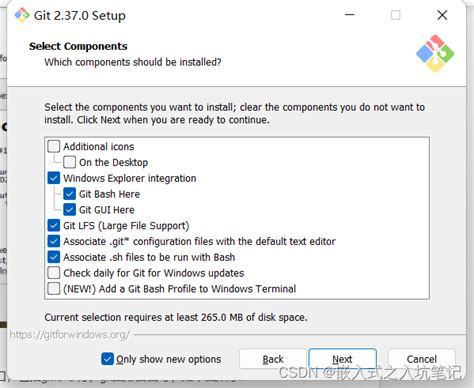This screenshot has height=388, width=474.
Task: Open the gitforwindows.org link
Action: click(x=69, y=335)
